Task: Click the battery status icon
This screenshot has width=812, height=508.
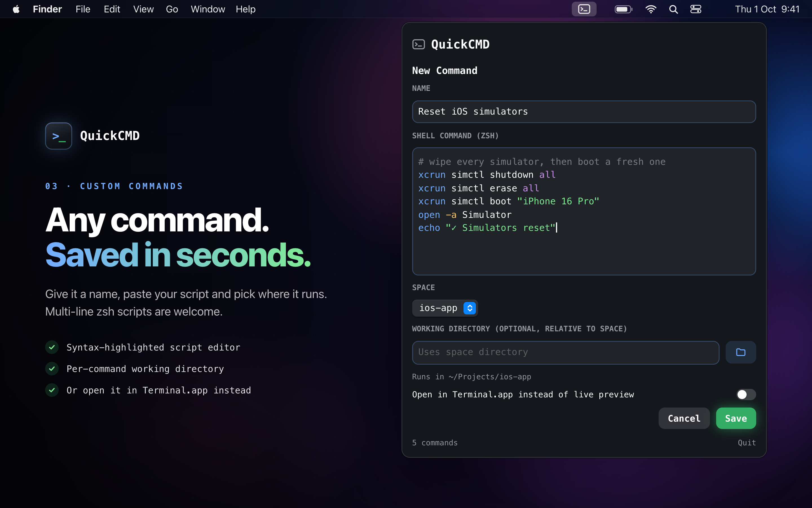Action: coord(623,9)
